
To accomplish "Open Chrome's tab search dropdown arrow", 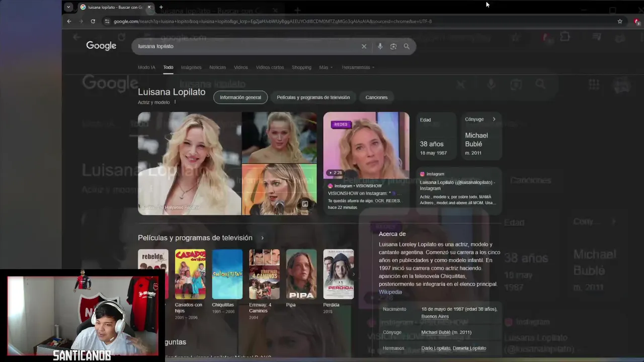I will [x=68, y=7].
